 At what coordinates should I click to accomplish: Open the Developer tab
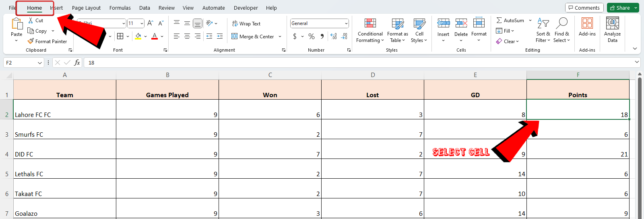(246, 8)
